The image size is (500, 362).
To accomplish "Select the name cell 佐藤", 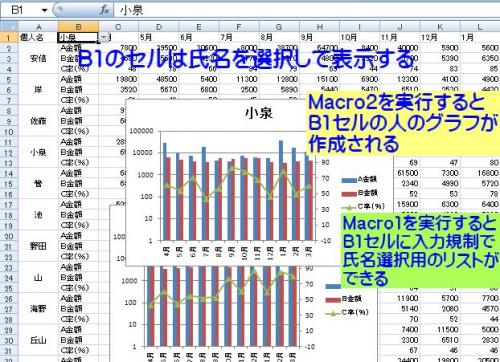I will click(38, 121).
